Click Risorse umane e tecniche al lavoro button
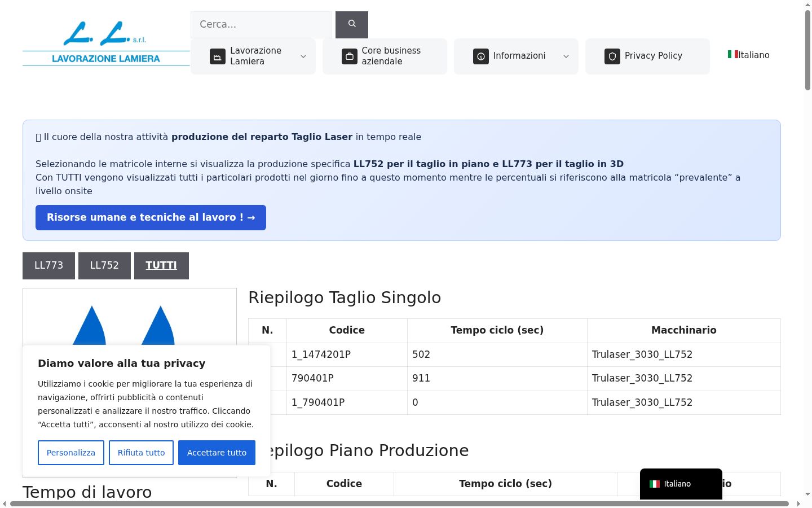 tap(151, 217)
